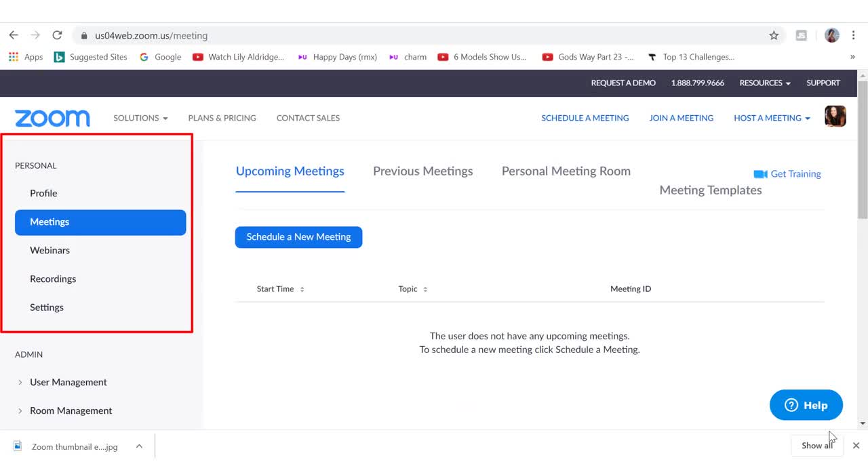Open the Resources dropdown

(x=765, y=83)
